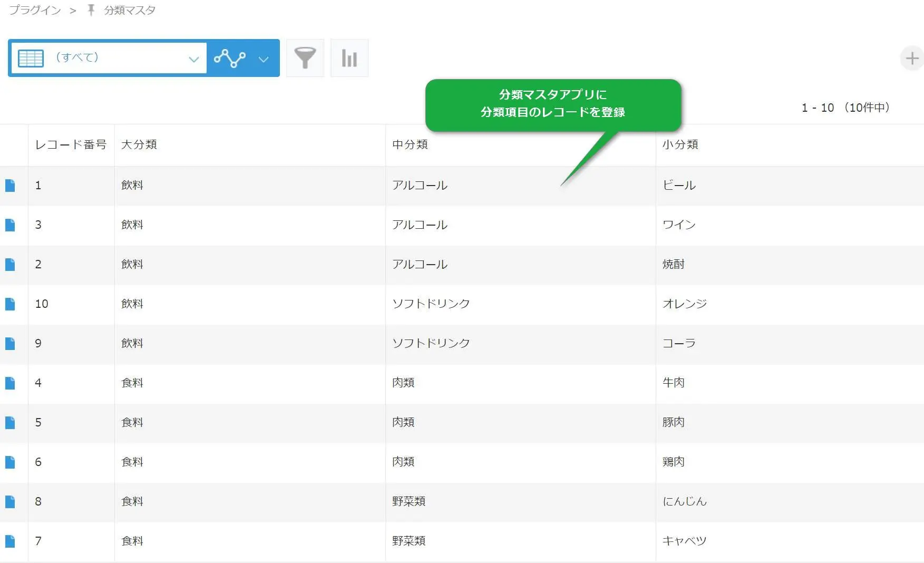
Task: Click the record icon for row with 牛肉
Action: [12, 383]
